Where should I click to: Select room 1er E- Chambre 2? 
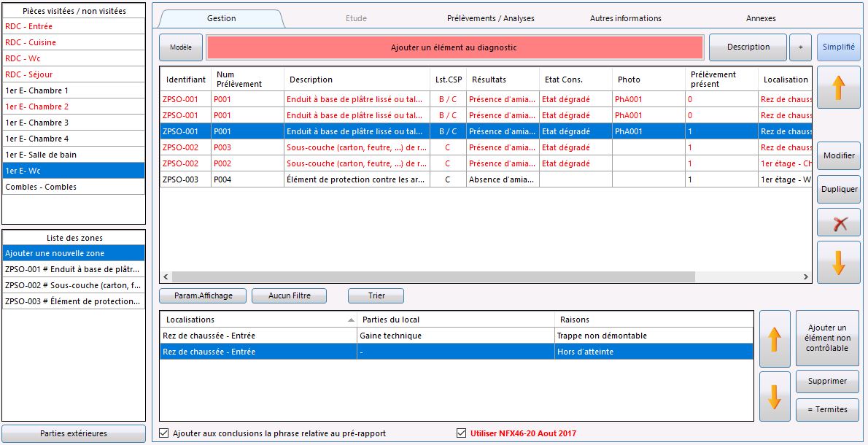click(74, 107)
